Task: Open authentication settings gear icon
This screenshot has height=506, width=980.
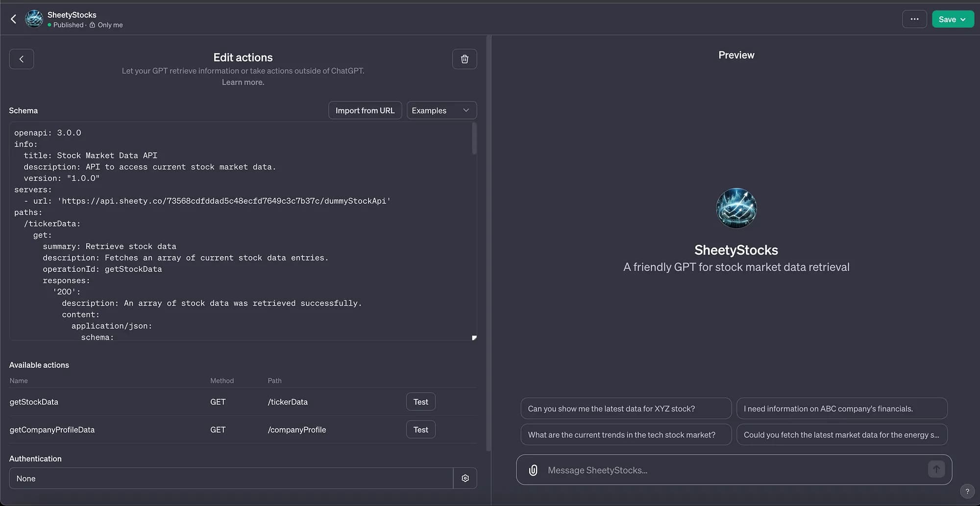Action: [465, 478]
